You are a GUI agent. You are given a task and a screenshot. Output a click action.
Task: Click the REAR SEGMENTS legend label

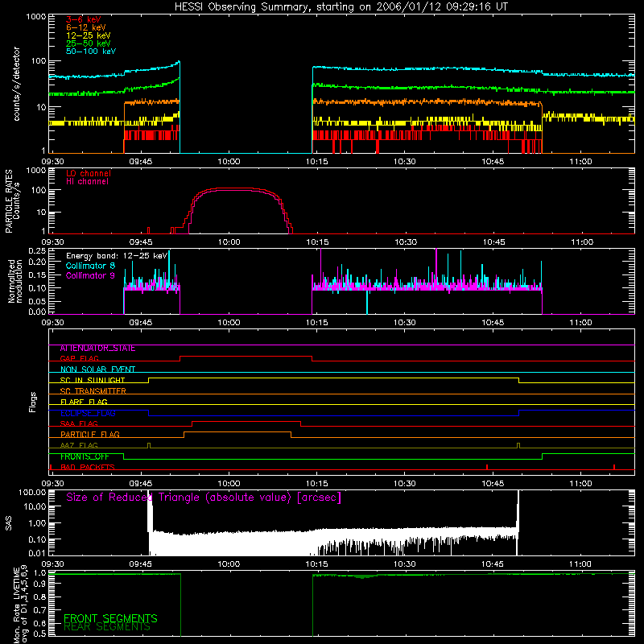click(107, 627)
